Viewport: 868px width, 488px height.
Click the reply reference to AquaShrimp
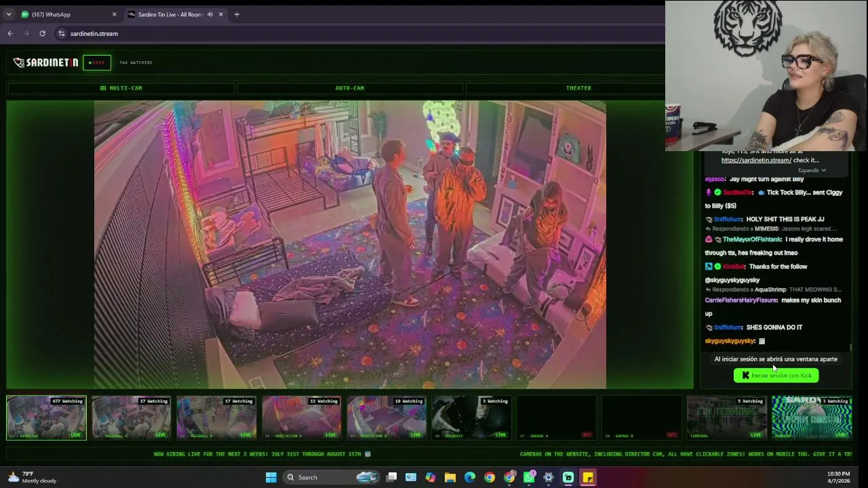773,289
